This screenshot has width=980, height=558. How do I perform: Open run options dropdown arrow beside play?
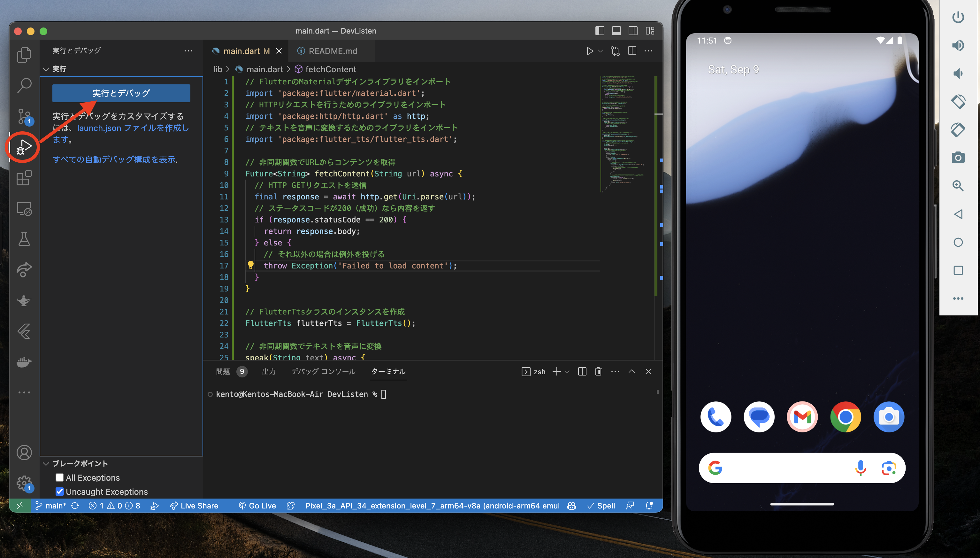coord(601,51)
